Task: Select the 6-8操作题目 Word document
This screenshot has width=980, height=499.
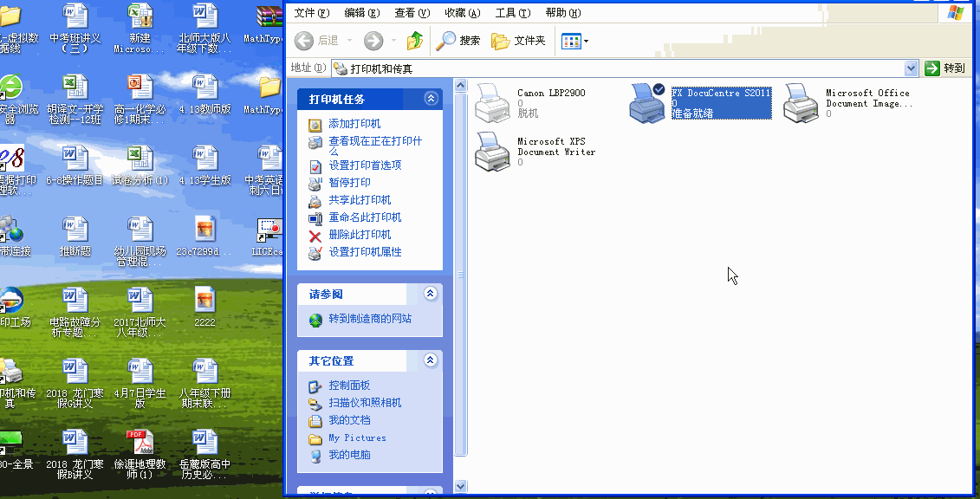Action: tap(75, 166)
